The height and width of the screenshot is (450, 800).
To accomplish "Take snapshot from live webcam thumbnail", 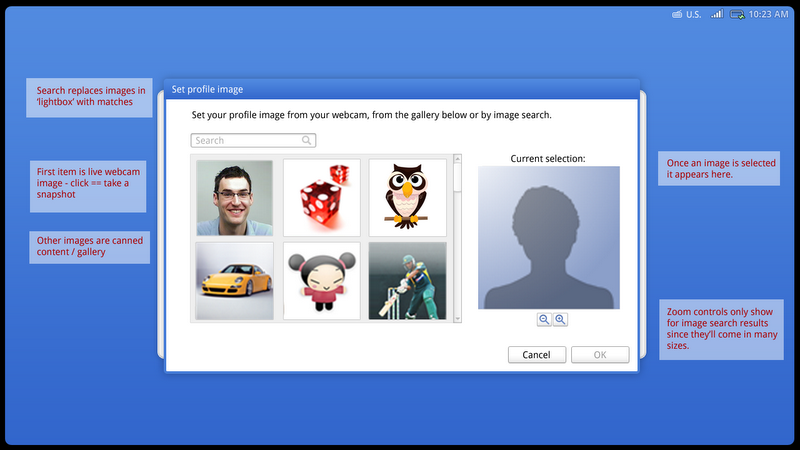I will 235,198.
